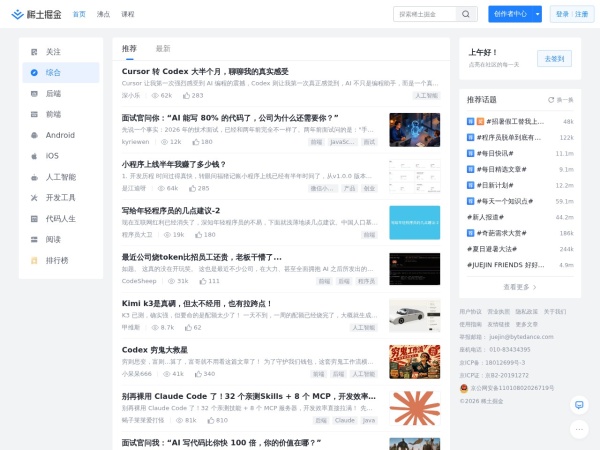Click the 排行榜 ranking icon
600x450 pixels.
click(x=34, y=260)
